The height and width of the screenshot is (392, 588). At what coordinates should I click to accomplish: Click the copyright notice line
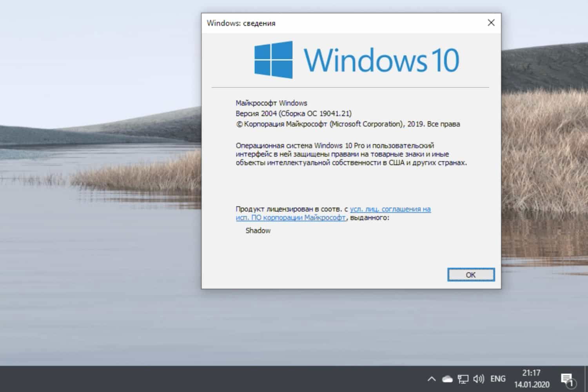(x=348, y=124)
